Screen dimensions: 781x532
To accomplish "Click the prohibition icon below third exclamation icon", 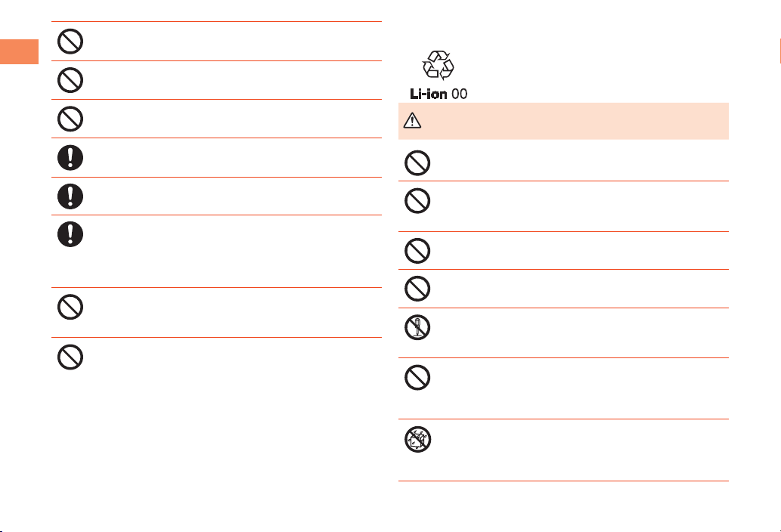I will tap(70, 306).
